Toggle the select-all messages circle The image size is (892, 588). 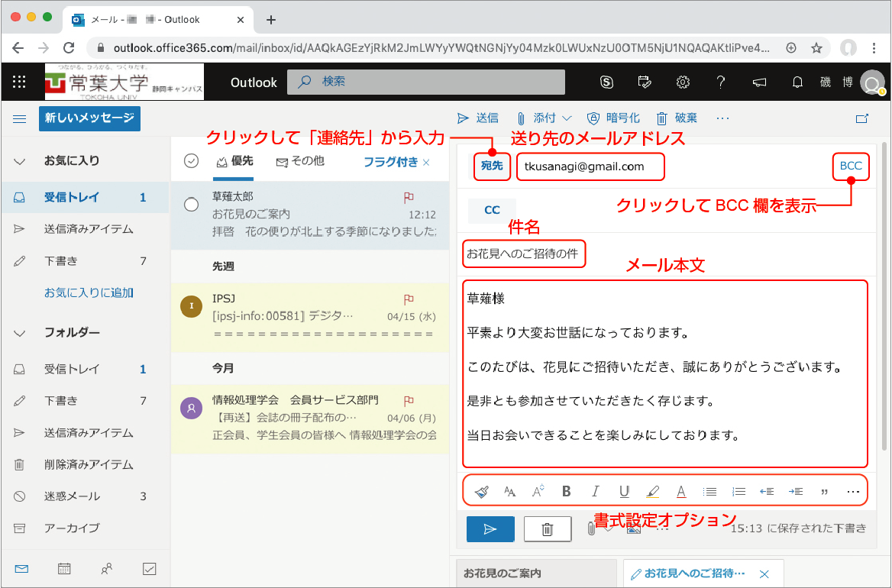pos(192,160)
